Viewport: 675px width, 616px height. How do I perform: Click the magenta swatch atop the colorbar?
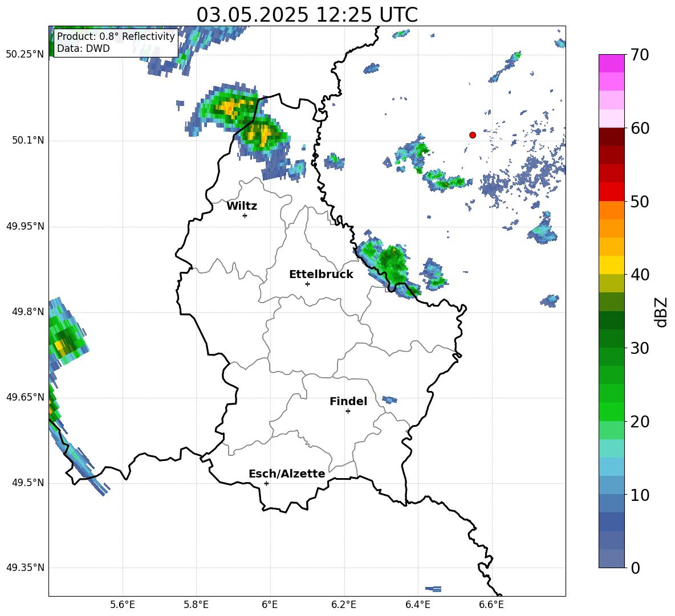coord(611,63)
